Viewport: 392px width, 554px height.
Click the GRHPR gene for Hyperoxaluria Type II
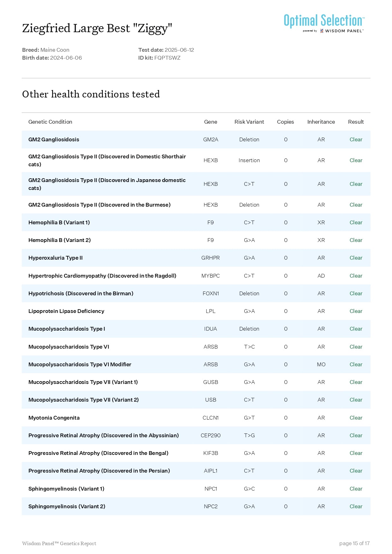[x=211, y=258]
